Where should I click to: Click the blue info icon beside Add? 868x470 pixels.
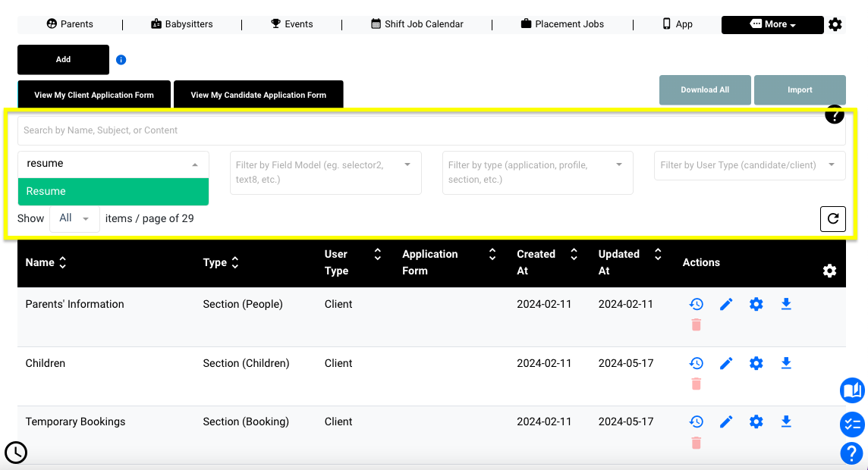(121, 59)
